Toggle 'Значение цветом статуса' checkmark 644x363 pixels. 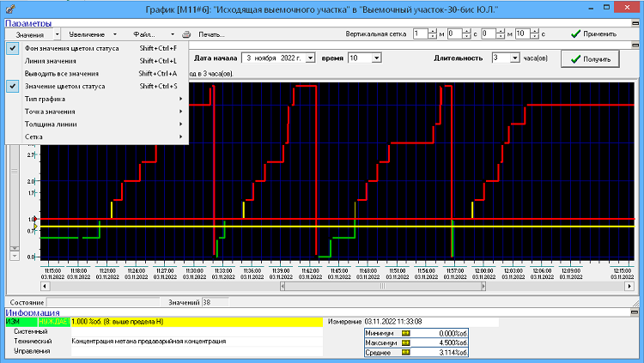(13, 86)
